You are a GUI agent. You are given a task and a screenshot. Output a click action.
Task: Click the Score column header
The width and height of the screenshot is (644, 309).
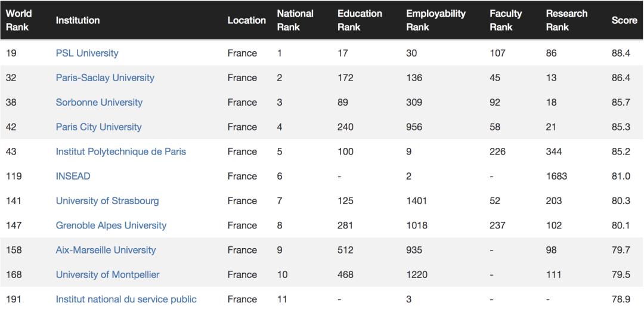point(624,20)
